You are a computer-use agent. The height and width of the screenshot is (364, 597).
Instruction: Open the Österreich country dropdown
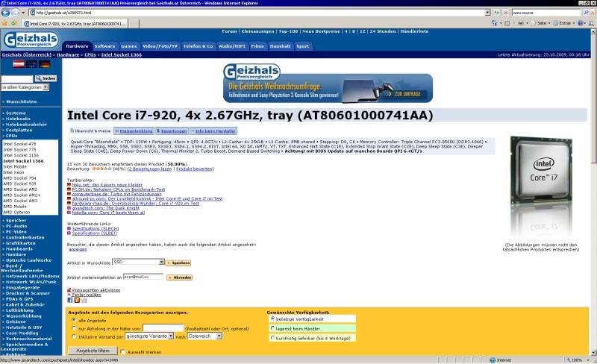point(204,336)
